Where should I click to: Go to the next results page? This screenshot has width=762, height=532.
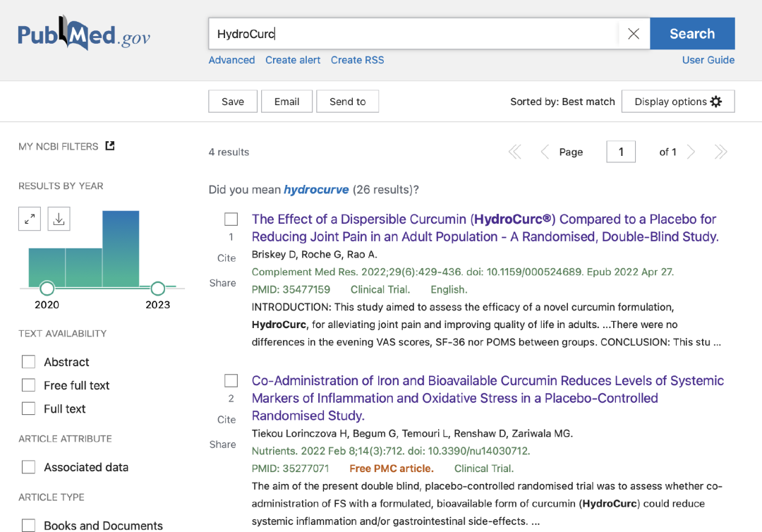(x=691, y=152)
